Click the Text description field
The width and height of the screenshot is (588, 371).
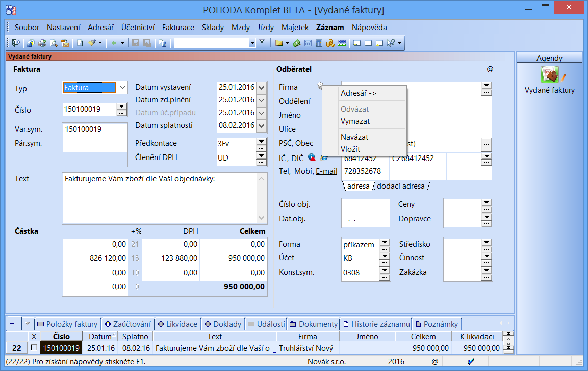tap(160, 198)
